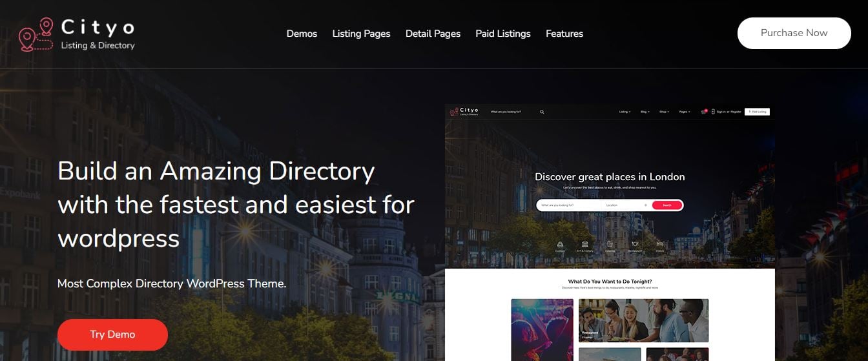Select the Restaurant category icon in preview
Viewport: 868px width, 361px height.
(x=635, y=245)
